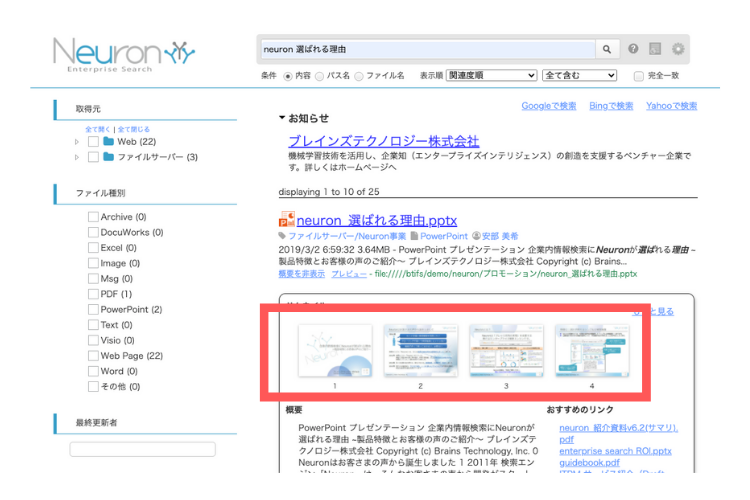Check the PowerPoint (2) file type
Screen dimensions: 750x500
93,310
